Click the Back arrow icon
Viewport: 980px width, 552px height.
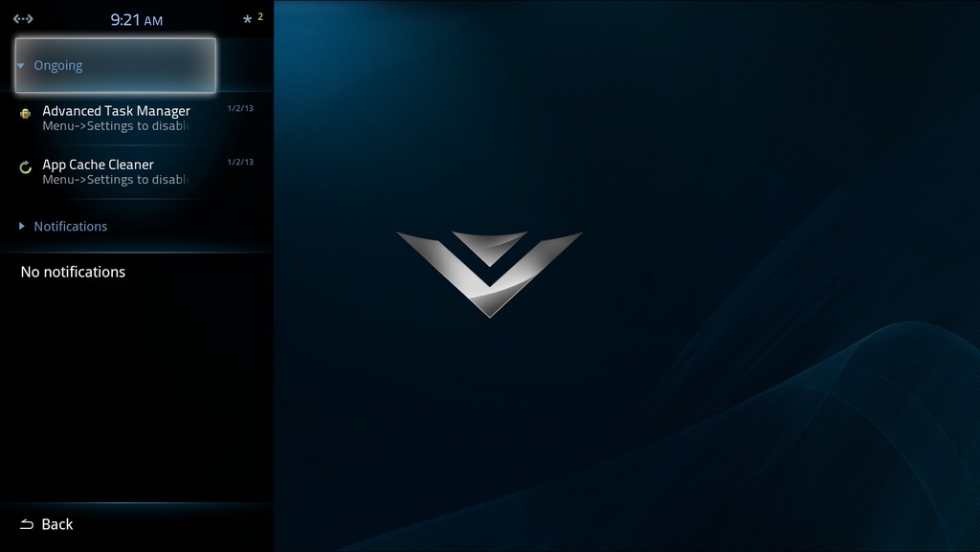click(x=26, y=524)
